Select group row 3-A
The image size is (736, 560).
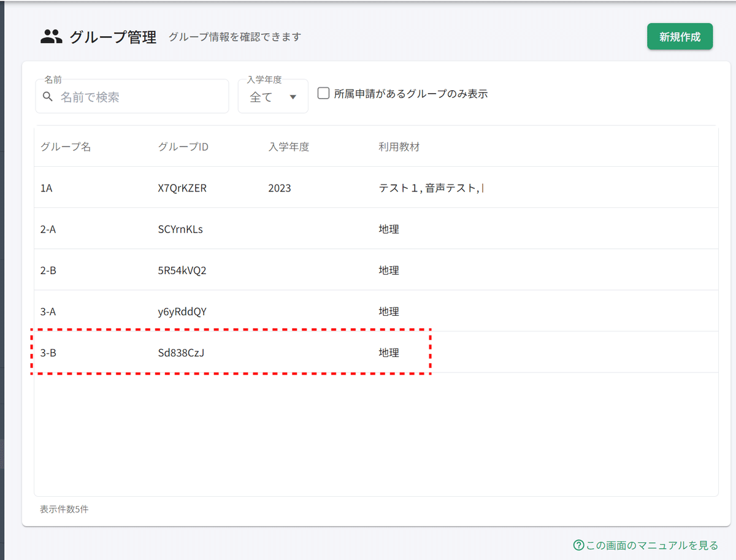[376, 311]
